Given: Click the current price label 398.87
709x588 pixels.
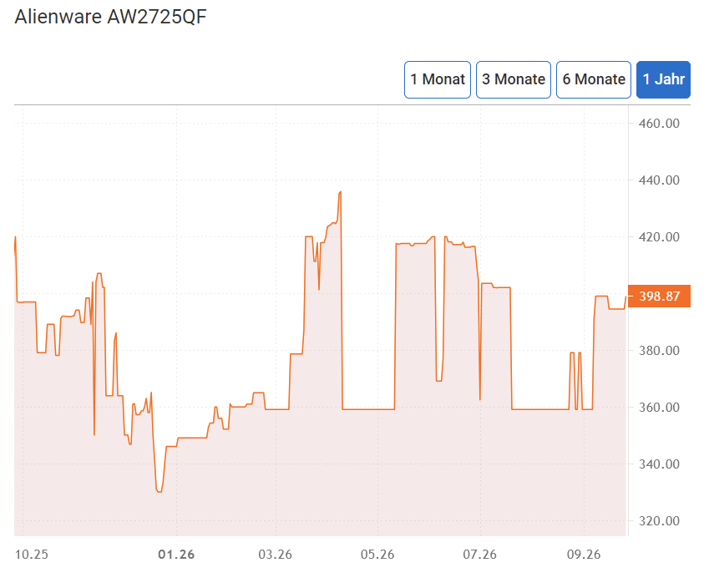Looking at the screenshot, I should pyautogui.click(x=659, y=297).
